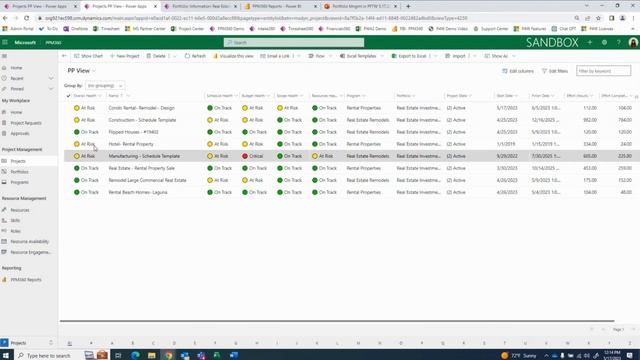The width and height of the screenshot is (640, 360).
Task: Click green On Track overall dot for Flipped Houses
Action: point(76,132)
